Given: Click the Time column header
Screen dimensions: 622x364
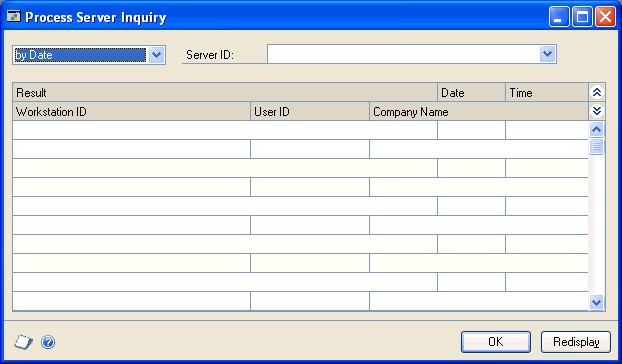Looking at the screenshot, I should click(x=547, y=92).
